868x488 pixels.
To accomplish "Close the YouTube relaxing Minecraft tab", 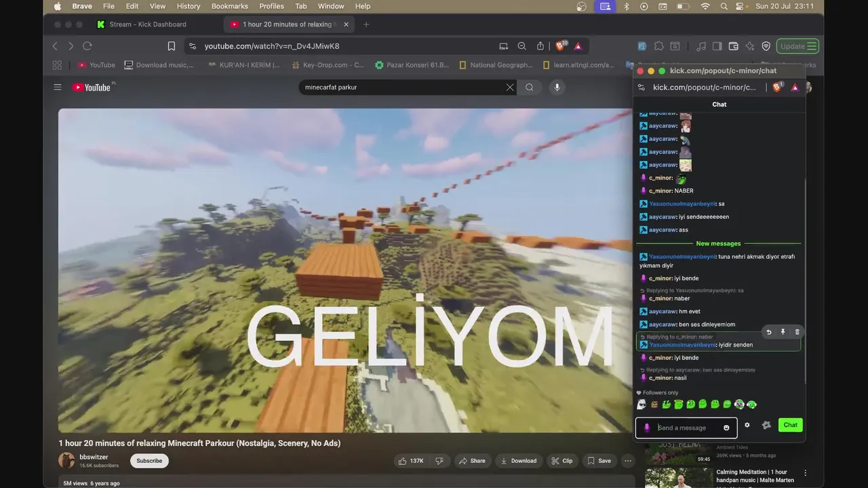I will [346, 24].
